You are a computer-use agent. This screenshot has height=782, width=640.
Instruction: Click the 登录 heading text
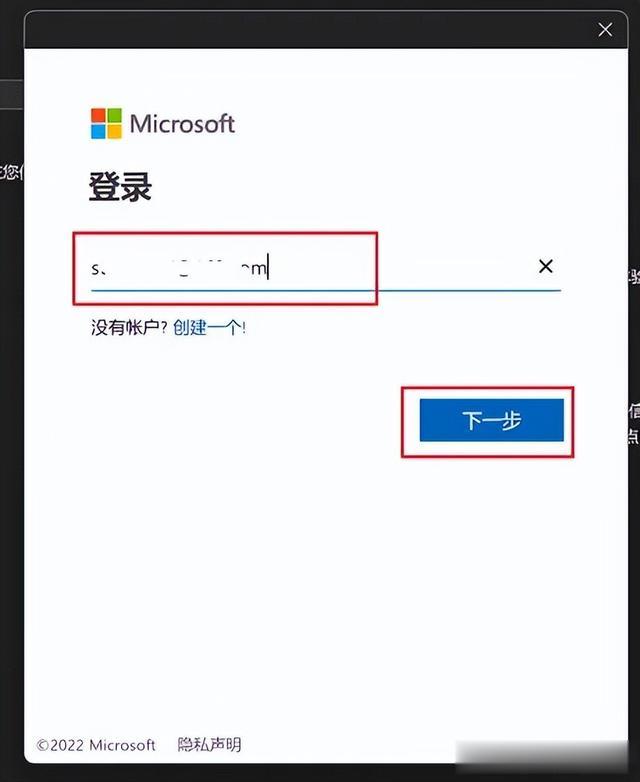[x=120, y=187]
